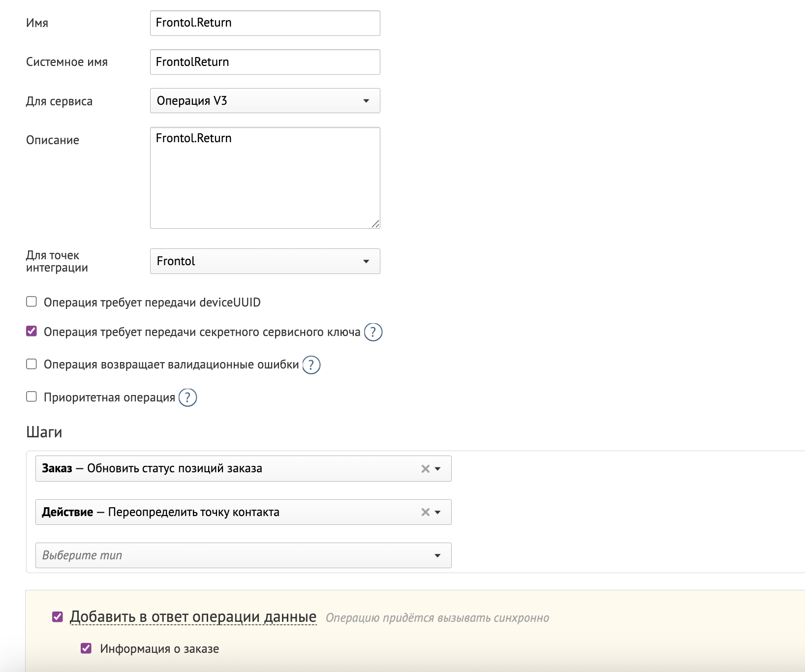Viewport: 805px width, 672px height.
Task: Click the Имя input field
Action: click(x=265, y=23)
